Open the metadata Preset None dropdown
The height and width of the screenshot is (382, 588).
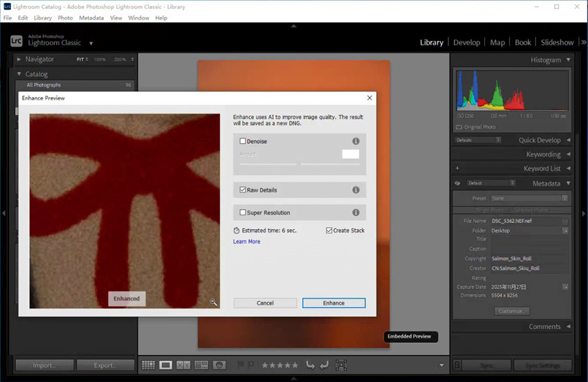529,198
